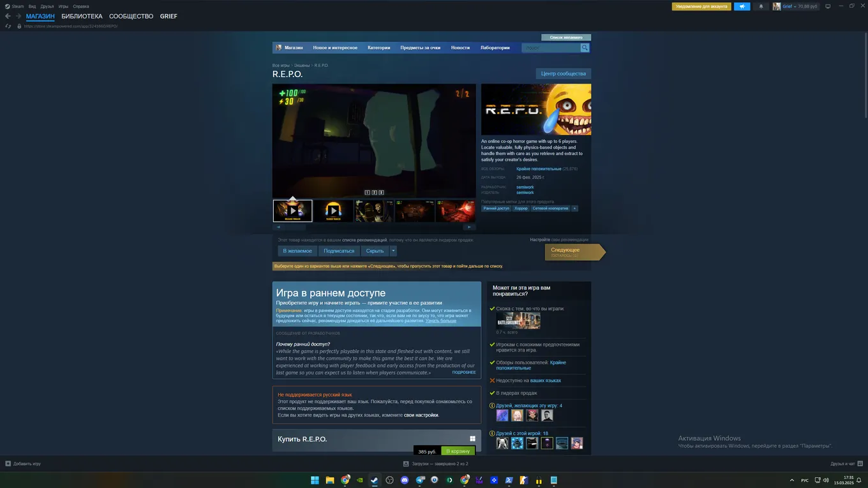This screenshot has height=488, width=868.
Task: Open the GRIEF profile tab
Action: click(x=168, y=16)
